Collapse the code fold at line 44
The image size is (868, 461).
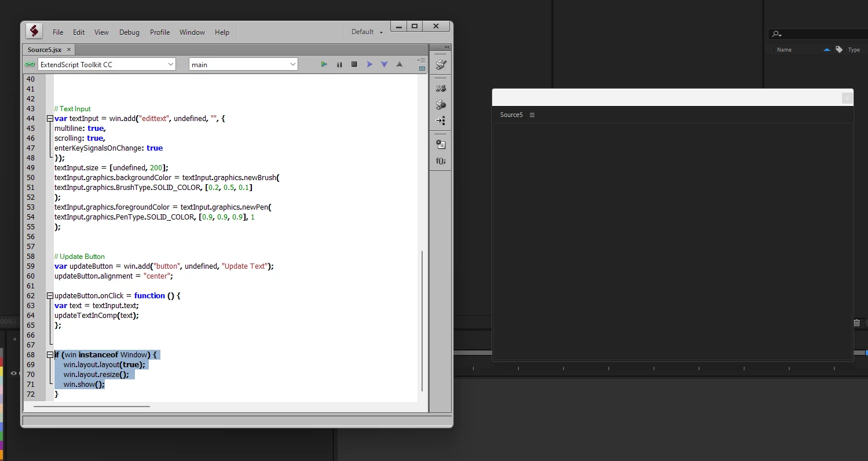[50, 118]
